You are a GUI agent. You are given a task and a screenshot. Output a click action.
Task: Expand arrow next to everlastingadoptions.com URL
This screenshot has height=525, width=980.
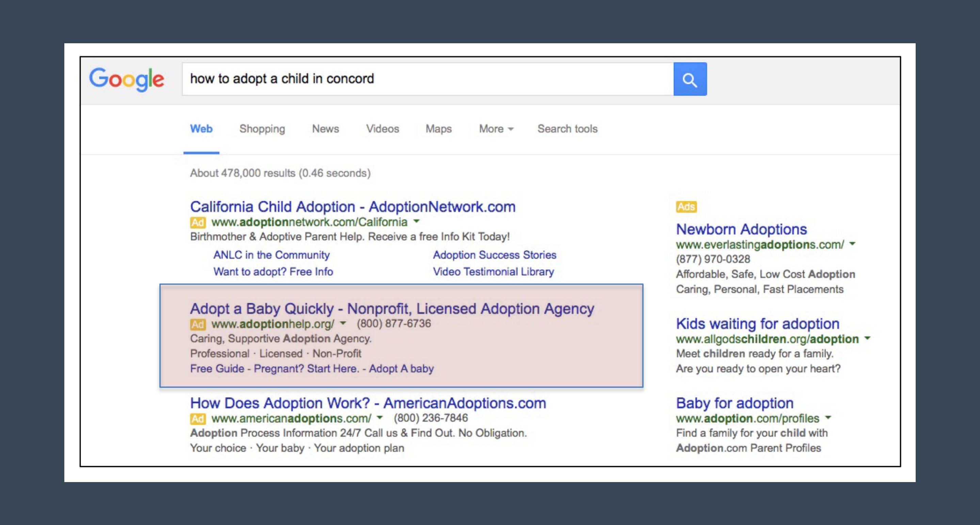coord(852,243)
